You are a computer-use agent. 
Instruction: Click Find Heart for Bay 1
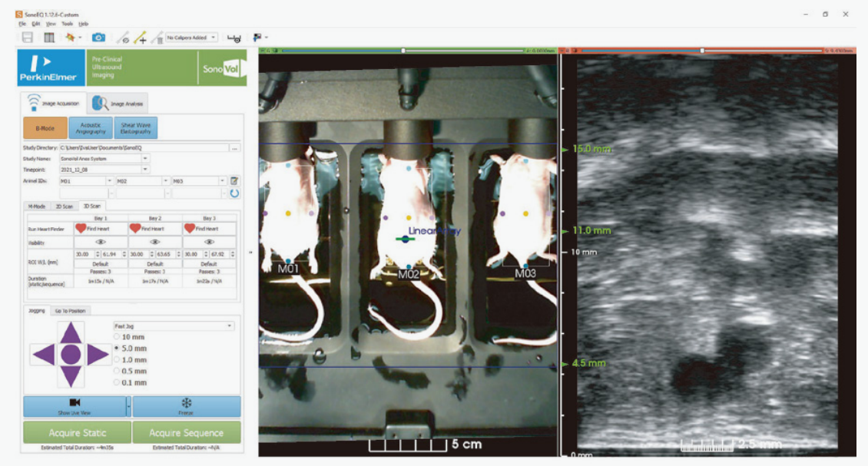pos(100,229)
